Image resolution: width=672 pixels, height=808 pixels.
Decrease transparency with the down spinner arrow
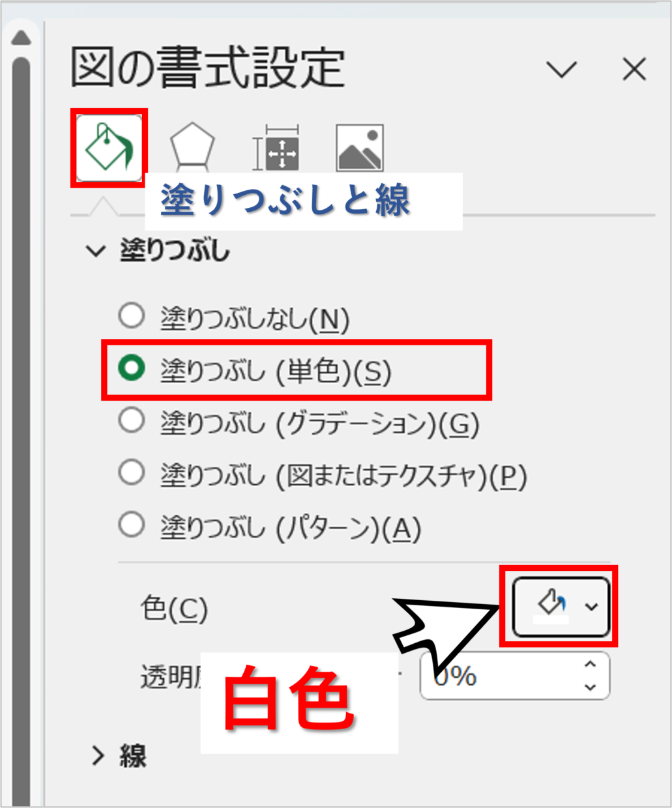[591, 687]
